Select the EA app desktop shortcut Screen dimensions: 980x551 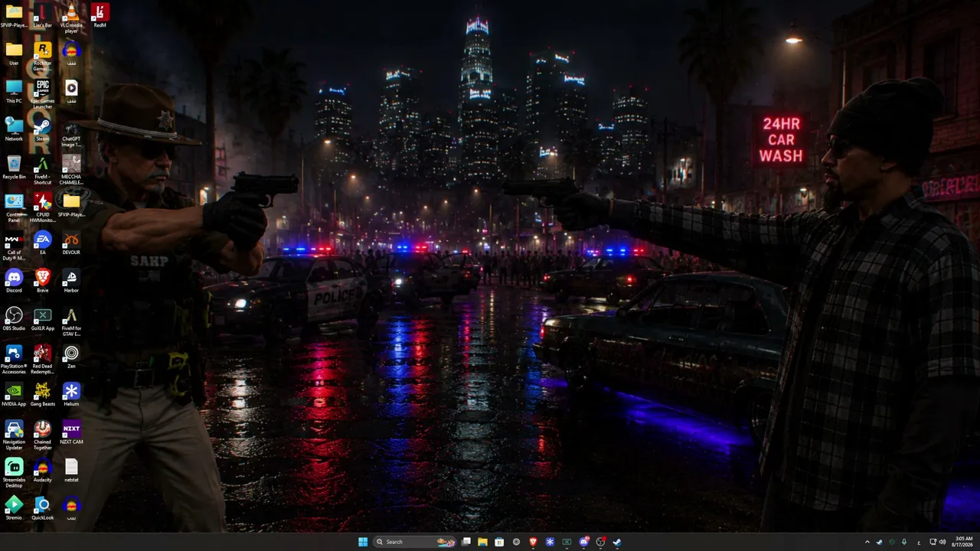tap(43, 243)
